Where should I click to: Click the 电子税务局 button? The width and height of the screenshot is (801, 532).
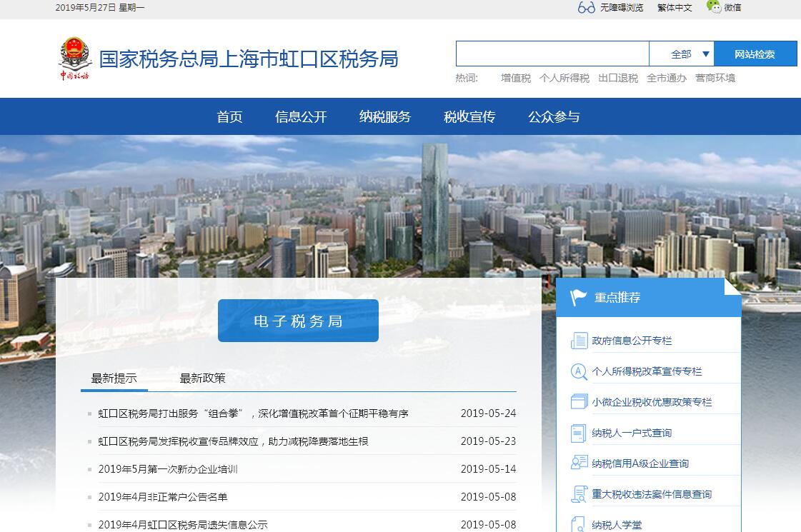[298, 321]
